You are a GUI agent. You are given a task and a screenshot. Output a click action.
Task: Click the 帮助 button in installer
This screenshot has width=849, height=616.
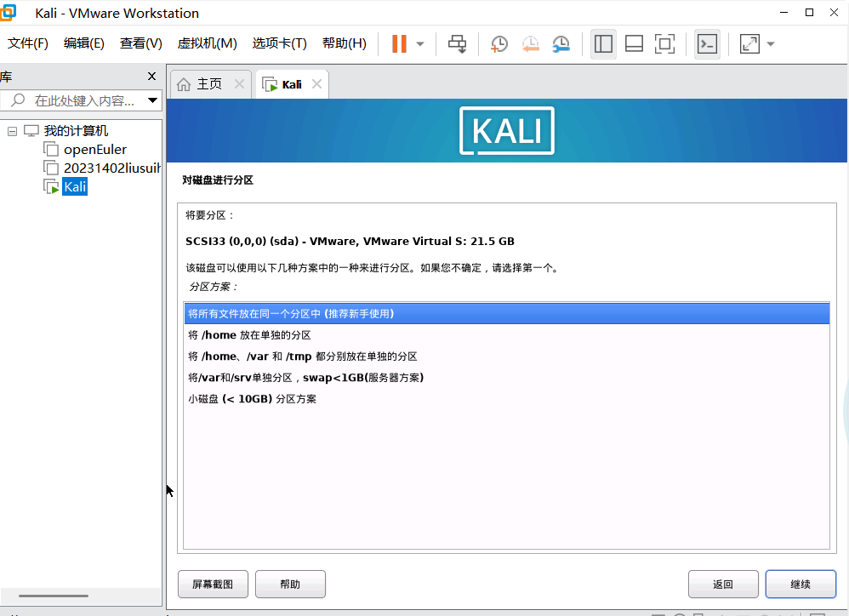(290, 584)
